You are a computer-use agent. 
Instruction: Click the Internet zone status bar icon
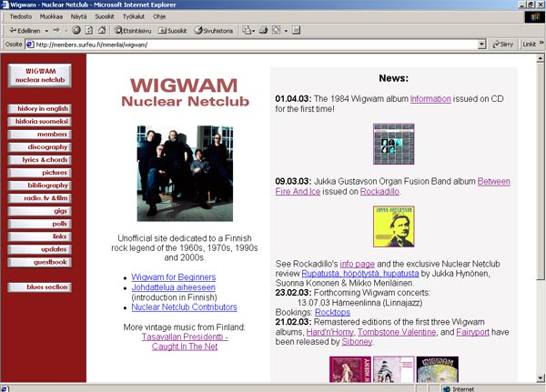[447, 388]
